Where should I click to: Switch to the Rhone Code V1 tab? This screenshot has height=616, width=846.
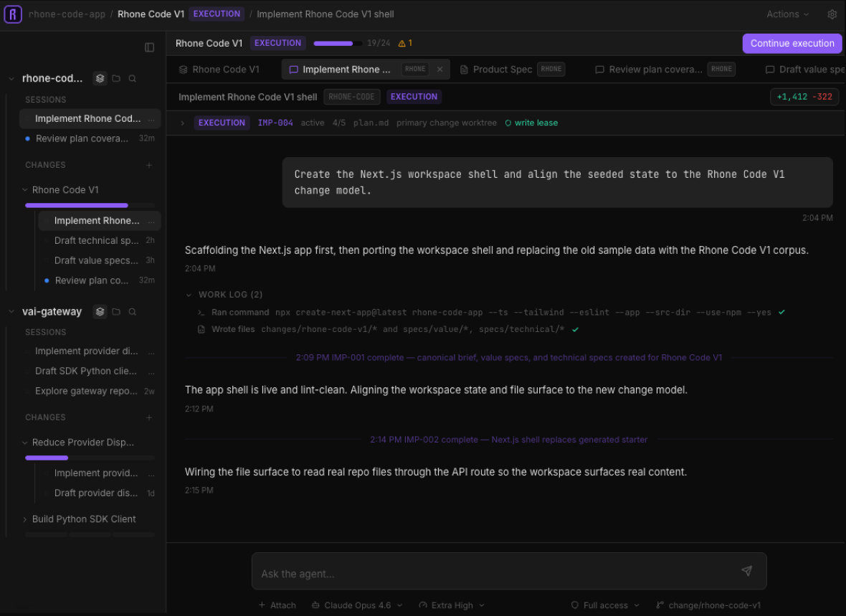click(219, 70)
